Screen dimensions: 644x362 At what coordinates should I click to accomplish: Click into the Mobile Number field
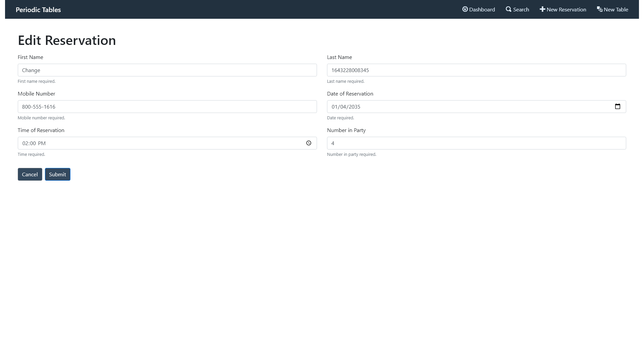tap(167, 107)
